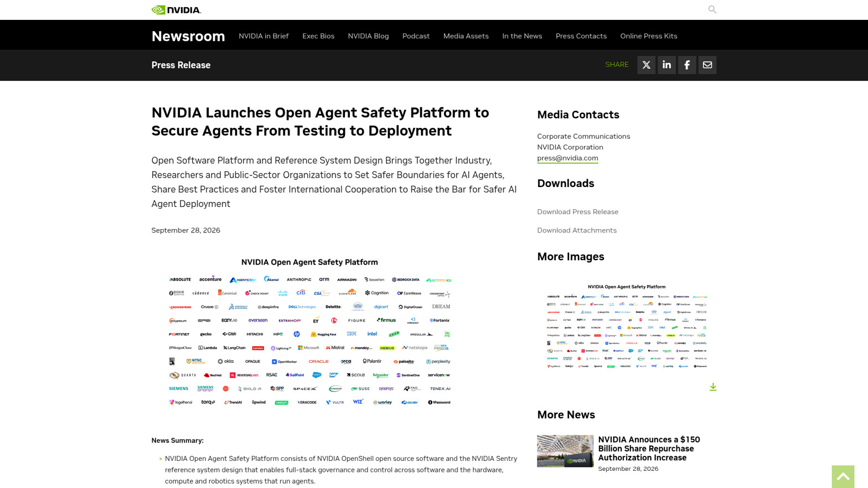Click the NVIDIA Launches Open Agent Safety headline
Screen dimensions: 868x488
coord(320,122)
